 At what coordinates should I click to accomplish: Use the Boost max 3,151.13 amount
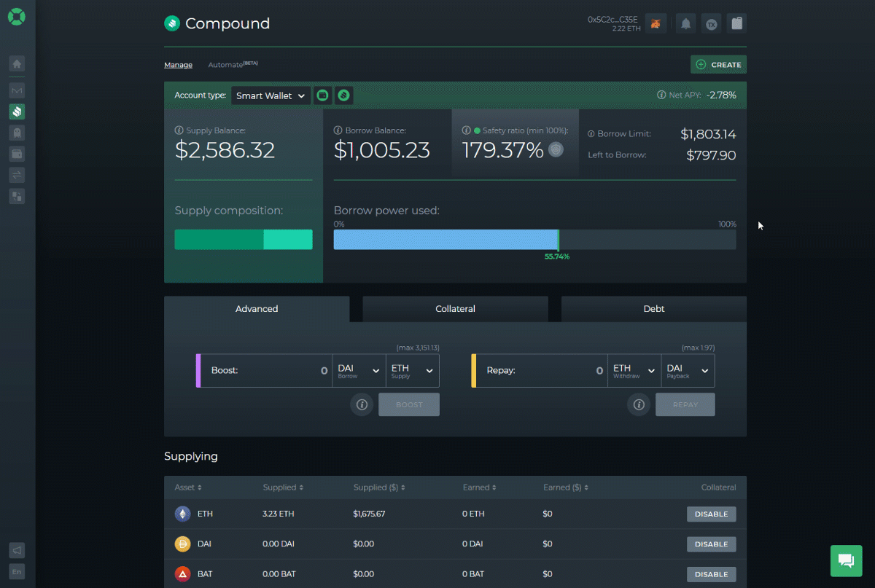pos(418,348)
